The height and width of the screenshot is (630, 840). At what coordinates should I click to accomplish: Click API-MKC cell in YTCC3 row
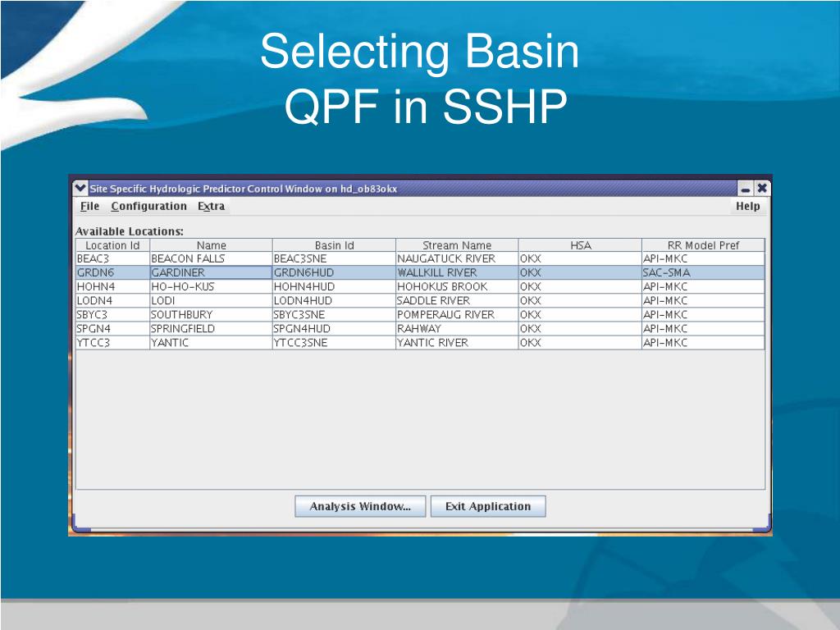pyautogui.click(x=703, y=342)
